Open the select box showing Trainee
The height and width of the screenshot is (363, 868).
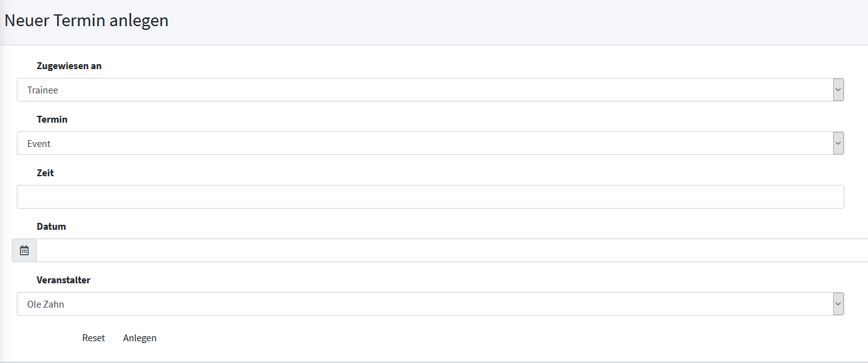pyautogui.click(x=423, y=90)
